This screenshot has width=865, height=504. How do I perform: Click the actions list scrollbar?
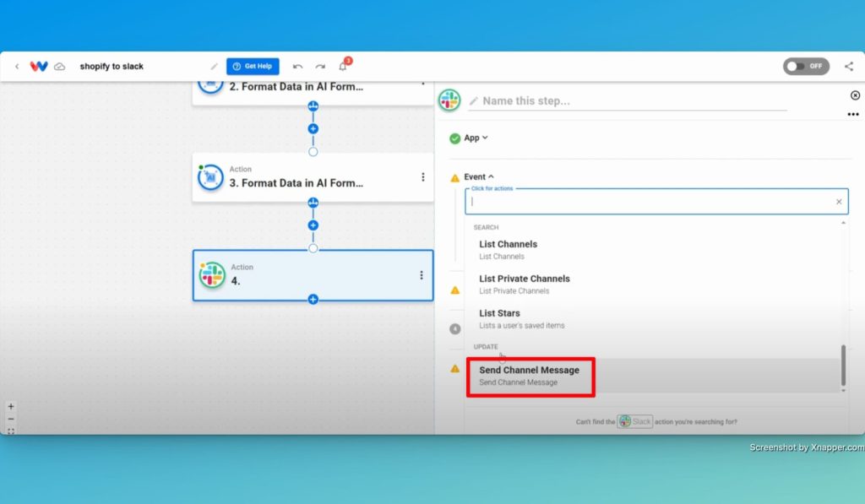click(x=843, y=365)
